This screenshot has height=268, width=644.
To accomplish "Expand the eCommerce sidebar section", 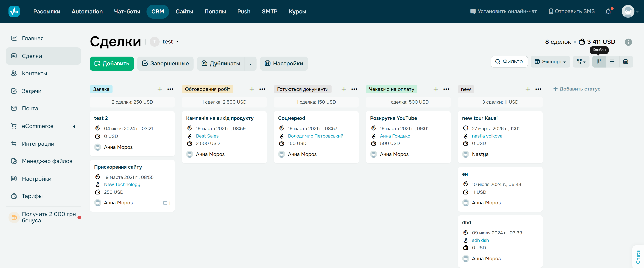I will click(x=74, y=126).
